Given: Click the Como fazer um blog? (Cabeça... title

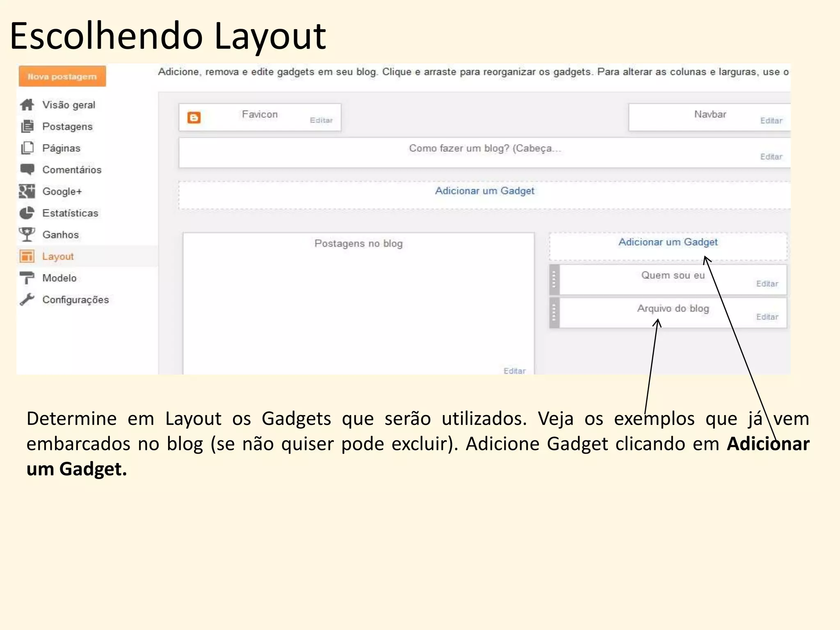Looking at the screenshot, I should coord(485,148).
